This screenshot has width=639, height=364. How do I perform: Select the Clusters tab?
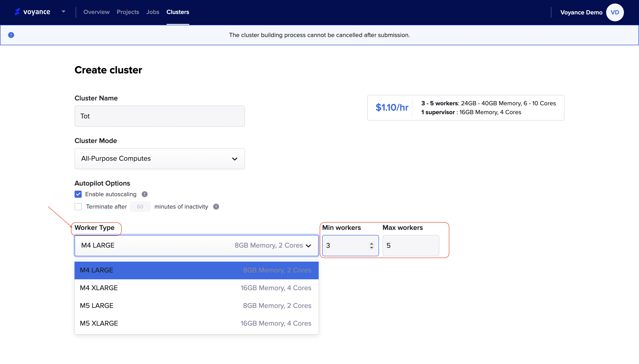178,12
